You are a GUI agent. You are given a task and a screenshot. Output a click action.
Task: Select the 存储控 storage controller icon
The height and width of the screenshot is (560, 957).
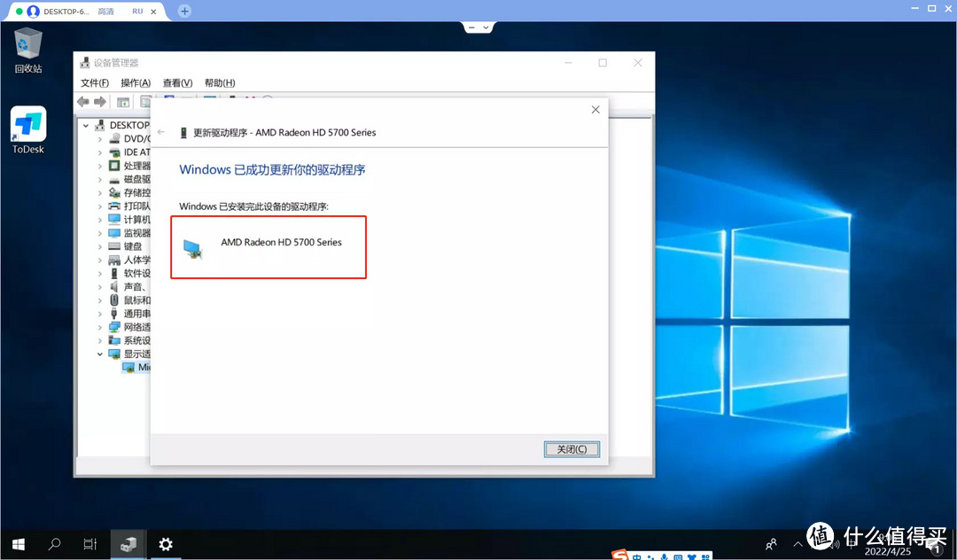[114, 193]
